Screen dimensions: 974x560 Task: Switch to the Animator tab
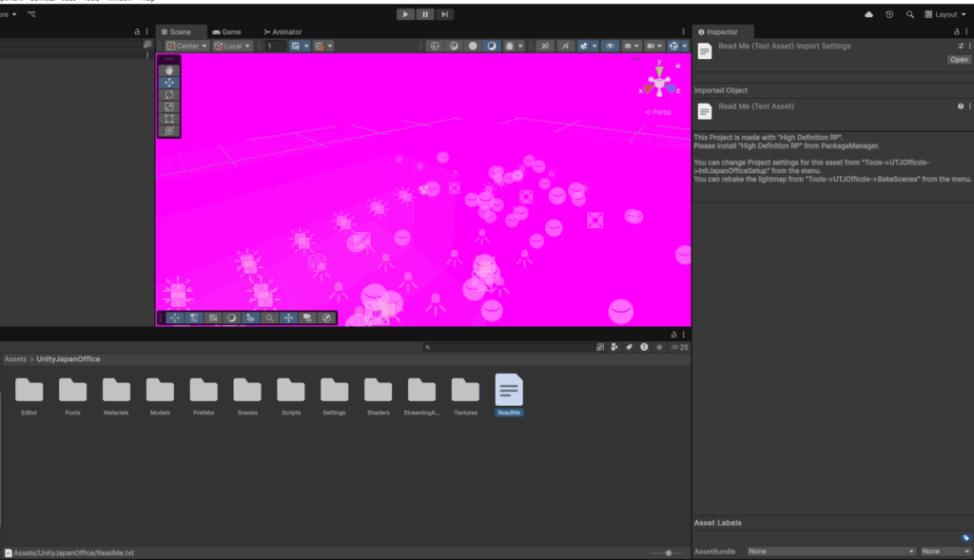coord(282,31)
